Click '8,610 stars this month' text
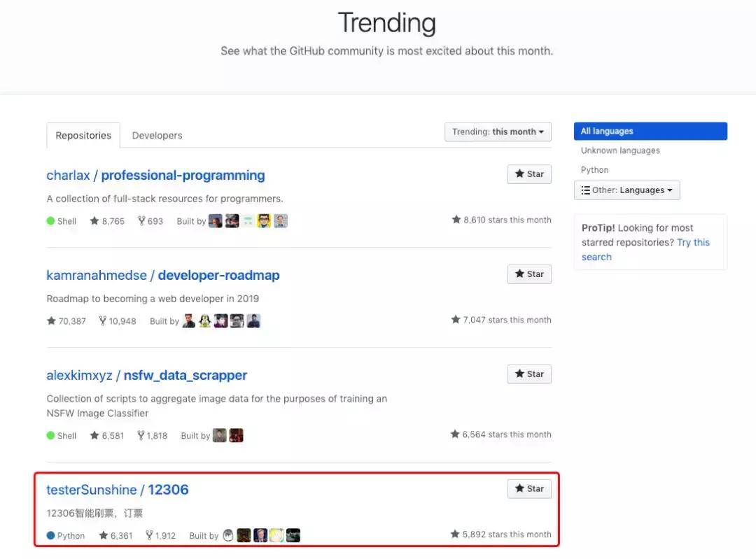Image resolution: width=756 pixels, height=559 pixels. [501, 220]
